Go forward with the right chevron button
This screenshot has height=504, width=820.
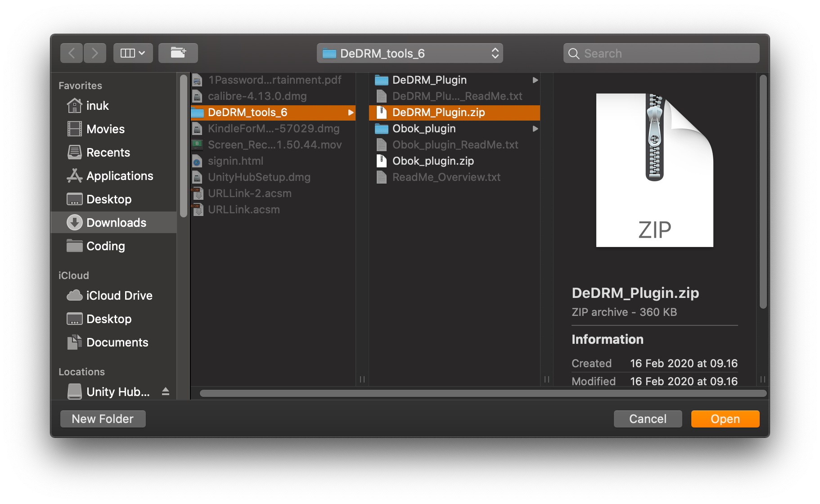click(95, 53)
